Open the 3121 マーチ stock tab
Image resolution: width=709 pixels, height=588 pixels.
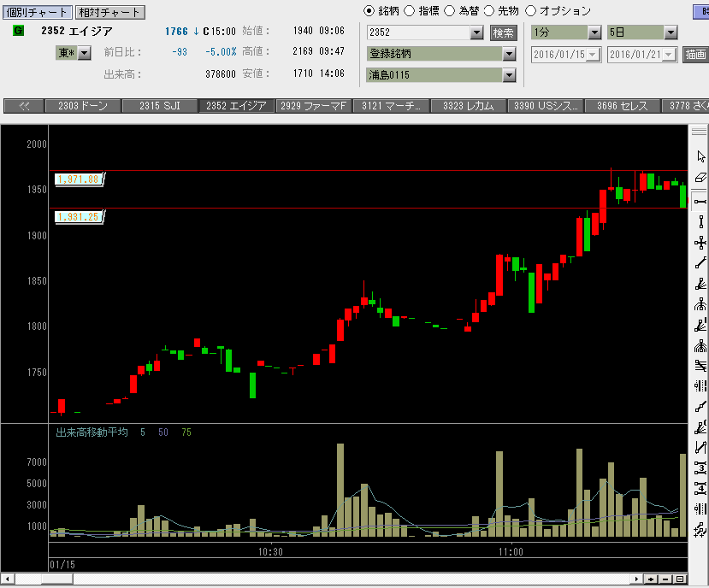click(391, 106)
